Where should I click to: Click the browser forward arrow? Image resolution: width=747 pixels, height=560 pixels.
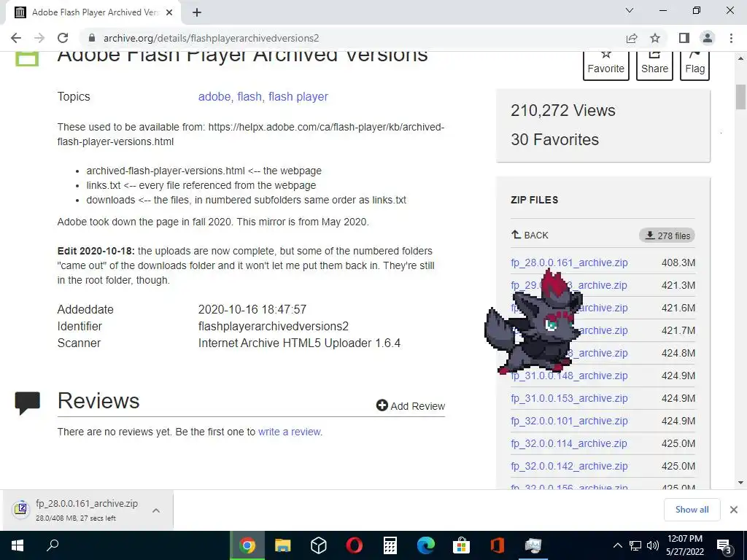(x=39, y=38)
